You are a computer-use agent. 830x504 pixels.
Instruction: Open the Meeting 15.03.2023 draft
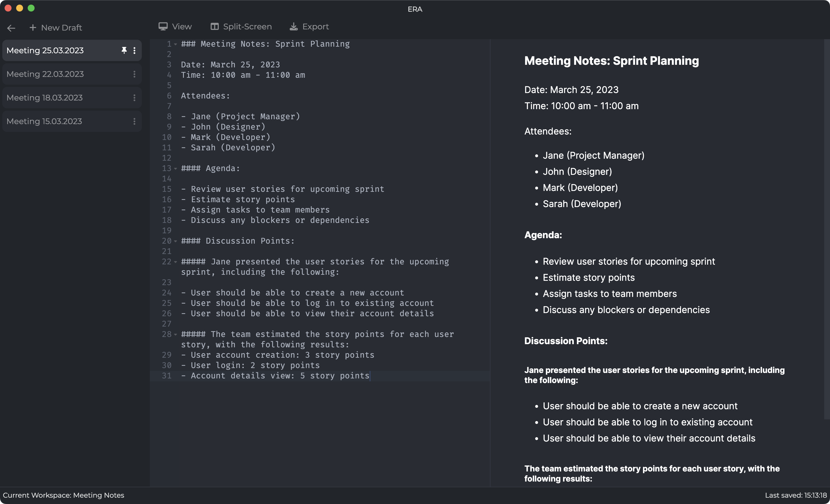(44, 121)
